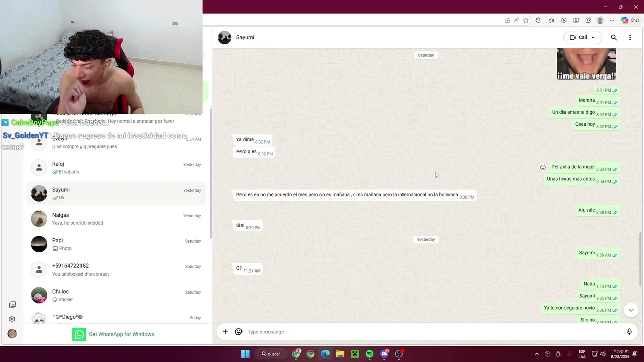Open the volume control in system tray
This screenshot has height=362, width=644.
pyautogui.click(x=603, y=354)
